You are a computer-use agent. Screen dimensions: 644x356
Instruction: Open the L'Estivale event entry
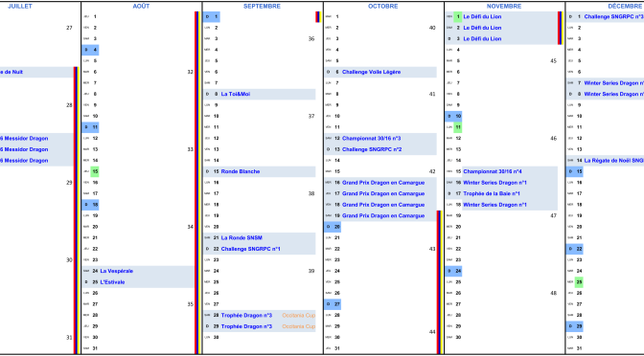[x=112, y=282]
